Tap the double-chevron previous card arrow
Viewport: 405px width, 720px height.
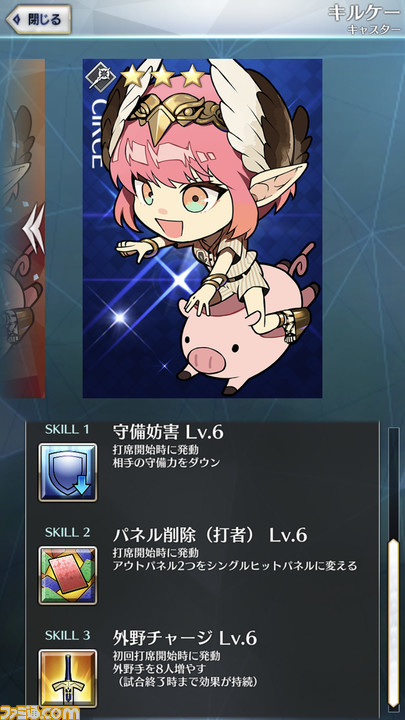coord(34,228)
